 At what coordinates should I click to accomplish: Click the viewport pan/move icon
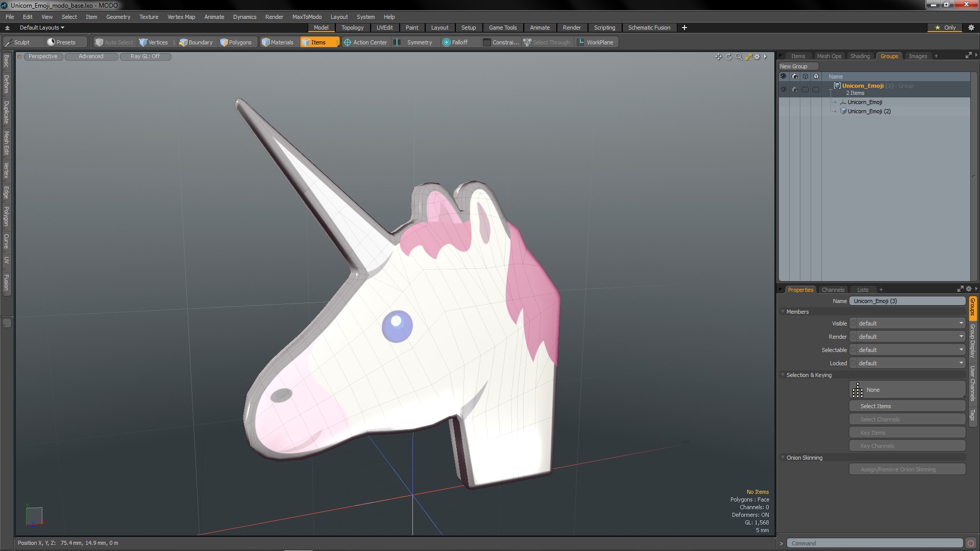pos(719,57)
